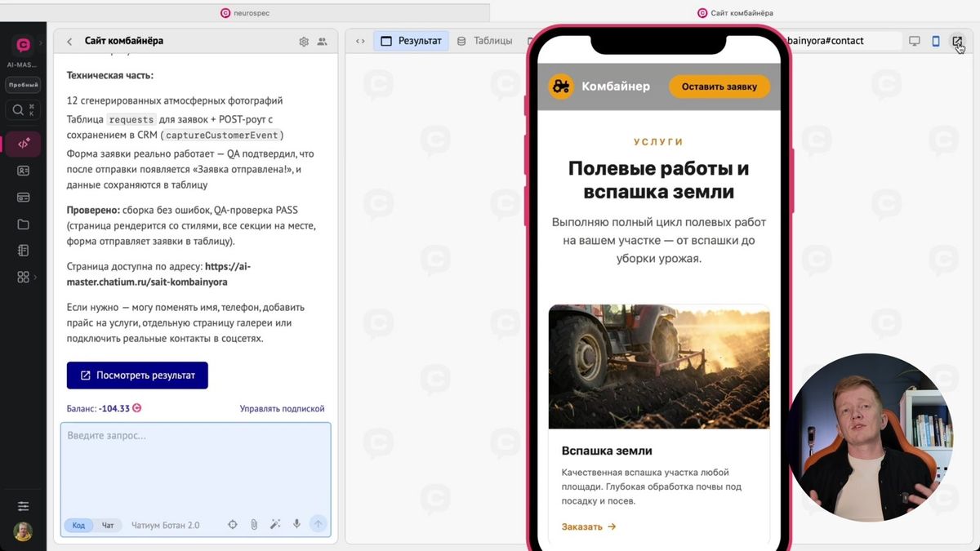Click the Вспашка земли card title

607,451
